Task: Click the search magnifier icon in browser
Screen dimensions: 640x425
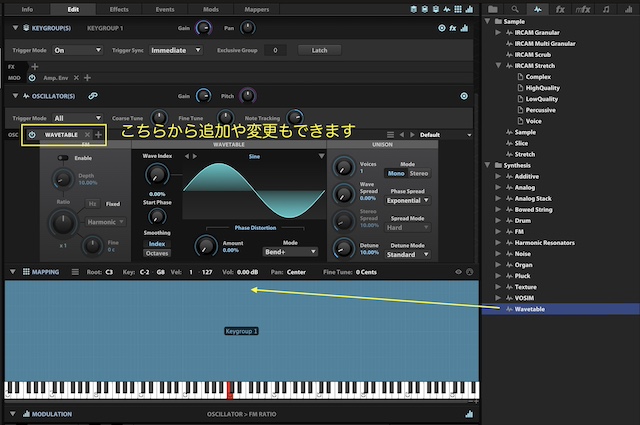Action: coord(516,9)
